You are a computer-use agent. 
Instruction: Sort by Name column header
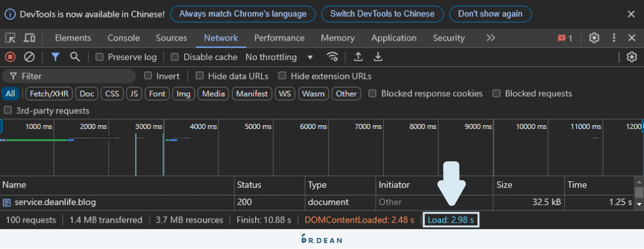tap(117, 185)
